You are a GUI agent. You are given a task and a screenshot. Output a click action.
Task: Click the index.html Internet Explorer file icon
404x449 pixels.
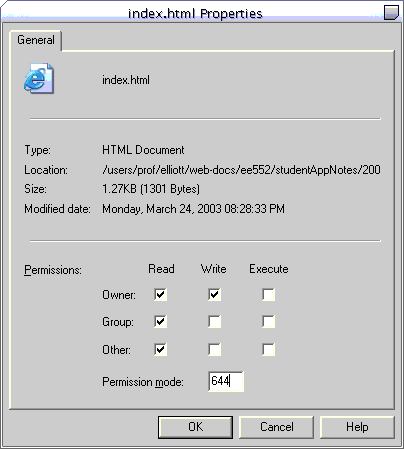(39, 78)
